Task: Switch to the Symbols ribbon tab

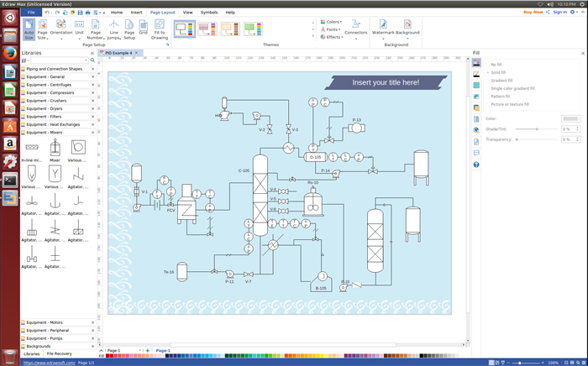Action: click(208, 13)
